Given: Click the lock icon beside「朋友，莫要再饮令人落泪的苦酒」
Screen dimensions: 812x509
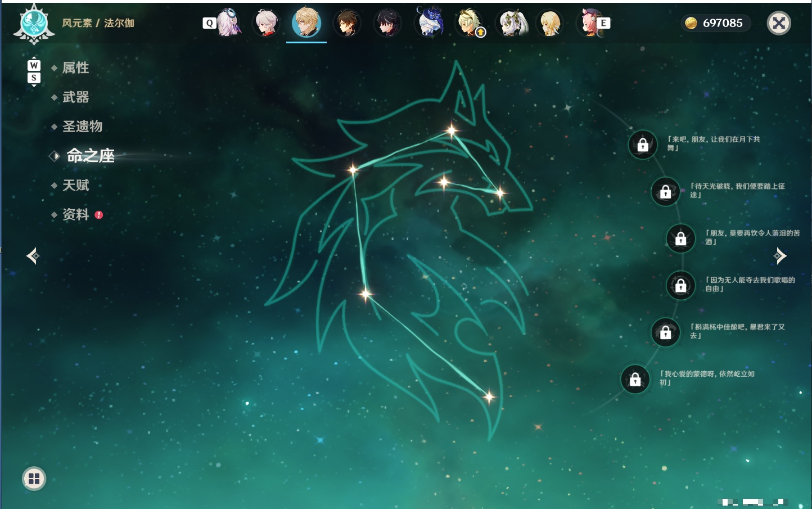Looking at the screenshot, I should [x=680, y=238].
